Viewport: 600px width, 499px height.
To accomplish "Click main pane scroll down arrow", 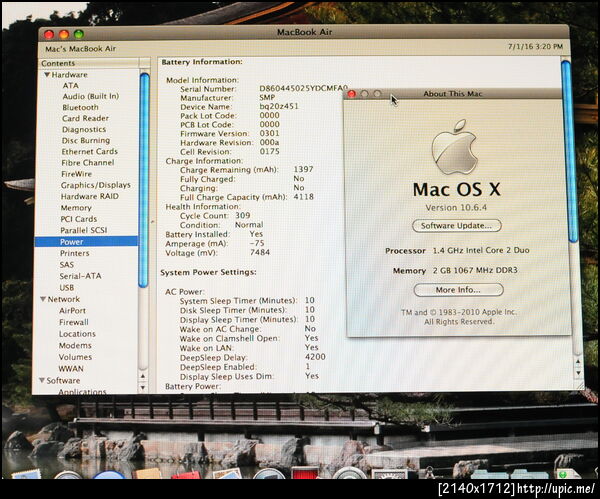I will [x=578, y=373].
